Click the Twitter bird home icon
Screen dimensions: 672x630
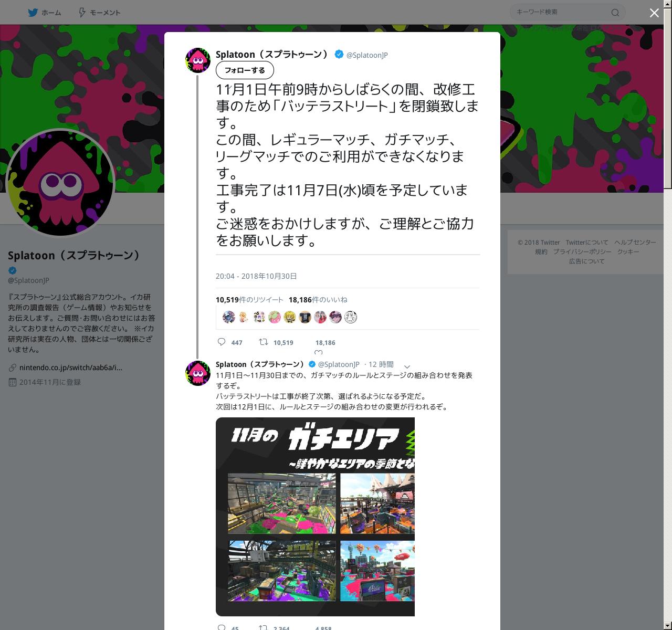33,13
